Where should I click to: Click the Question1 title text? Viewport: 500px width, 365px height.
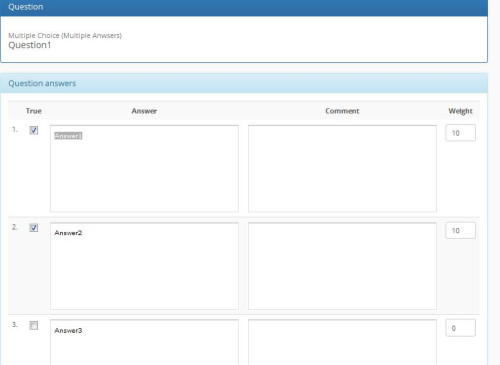(30, 45)
